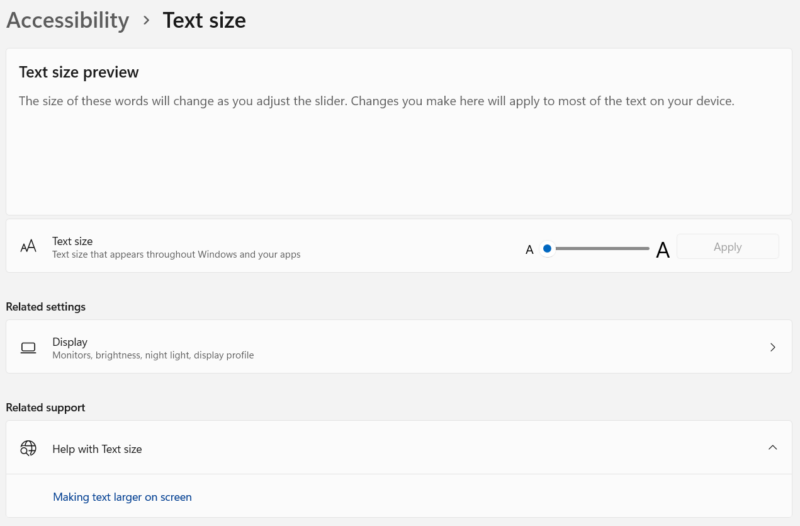
Task: Click the Monitors, brightness, night light description
Action: click(x=153, y=355)
